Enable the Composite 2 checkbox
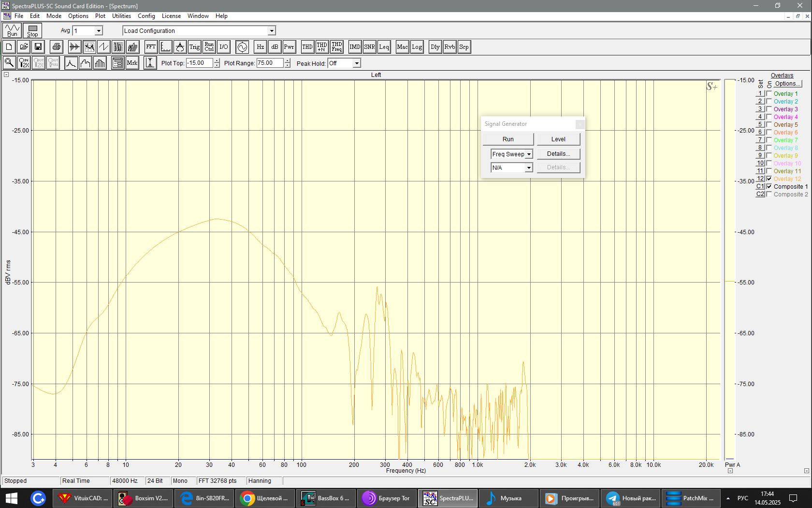The width and height of the screenshot is (812, 508). [769, 194]
